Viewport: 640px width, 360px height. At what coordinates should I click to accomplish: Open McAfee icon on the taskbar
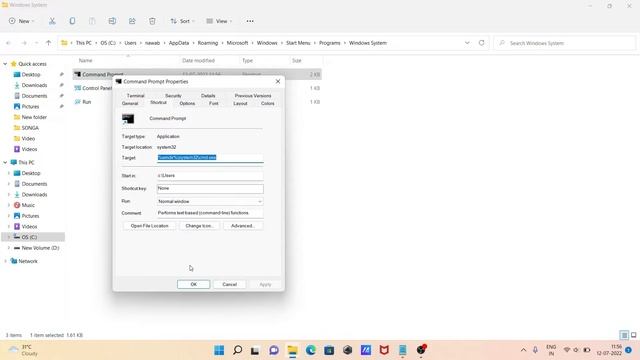click(384, 350)
